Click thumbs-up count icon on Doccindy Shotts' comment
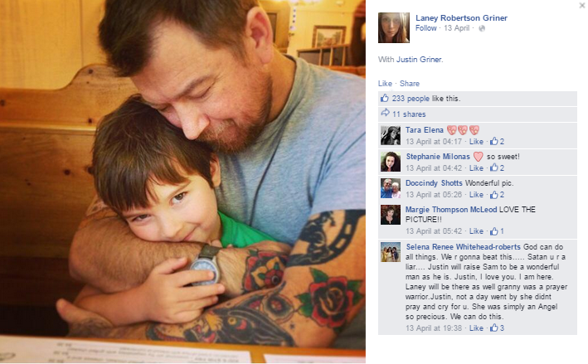 pyautogui.click(x=494, y=195)
